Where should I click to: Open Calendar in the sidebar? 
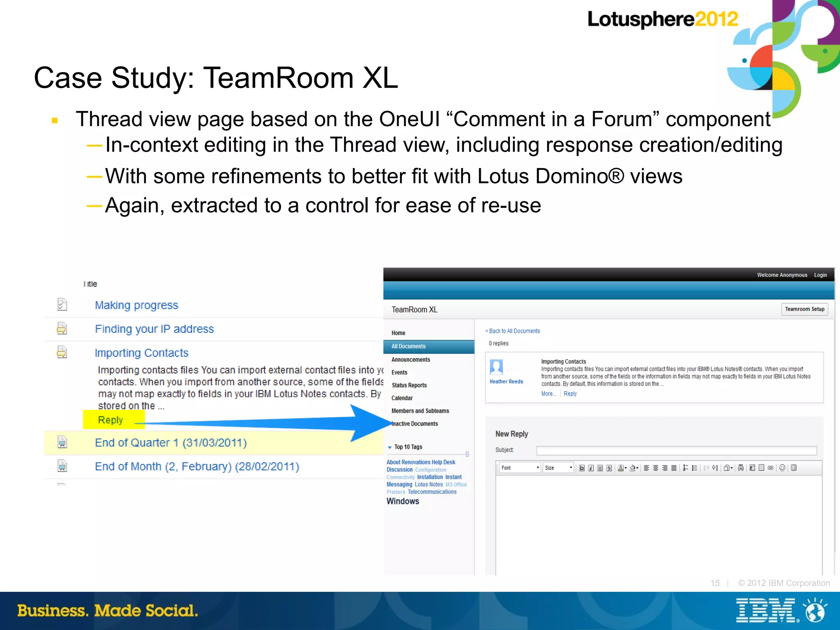click(x=402, y=398)
